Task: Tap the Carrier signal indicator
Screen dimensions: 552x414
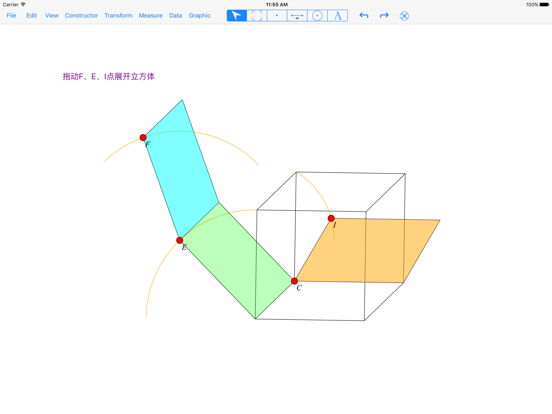Action: pos(14,5)
